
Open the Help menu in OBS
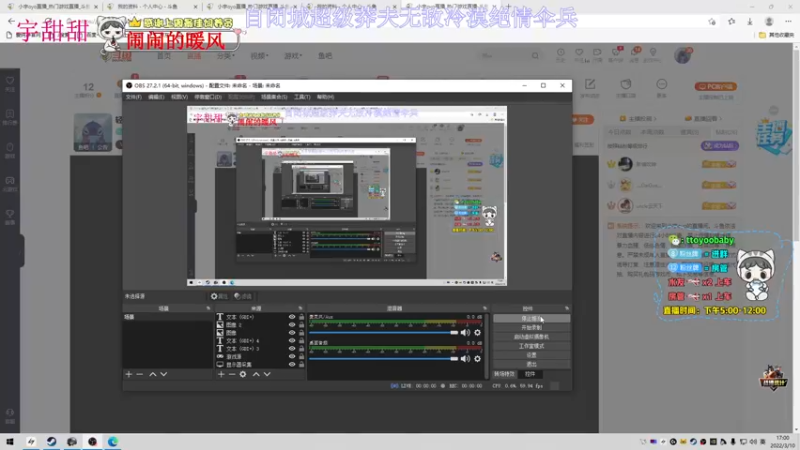click(x=325, y=97)
